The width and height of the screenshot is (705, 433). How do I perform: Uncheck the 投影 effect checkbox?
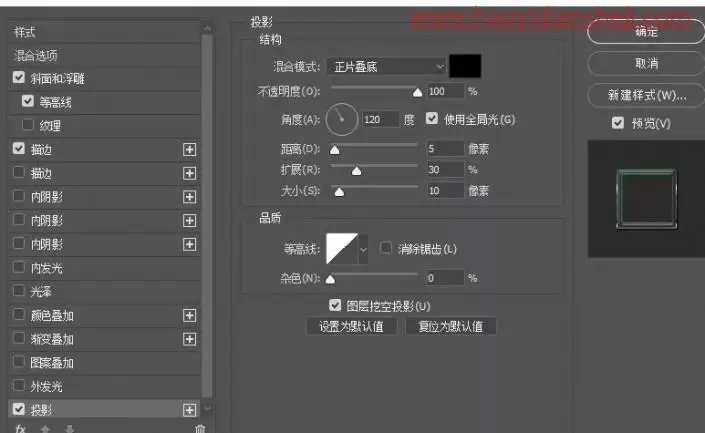tap(19, 409)
